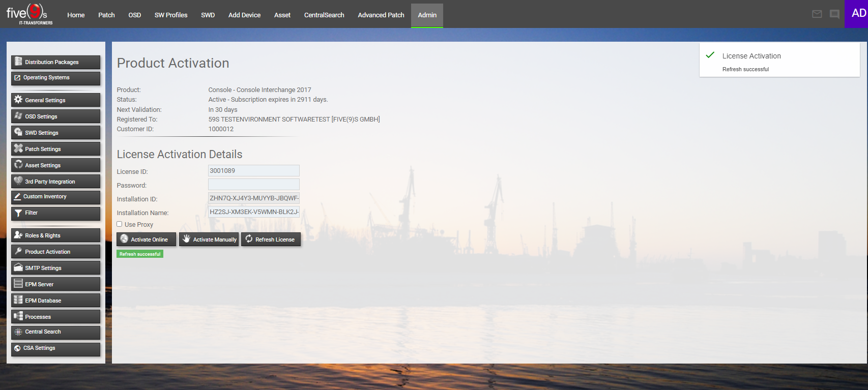Focus the Installation Name field
The width and height of the screenshot is (868, 390).
[254, 212]
